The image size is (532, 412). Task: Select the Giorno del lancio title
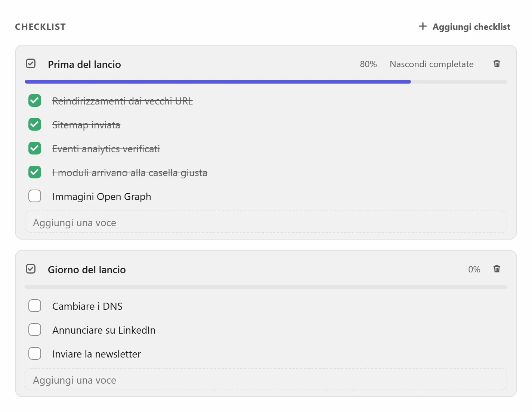click(x=87, y=269)
